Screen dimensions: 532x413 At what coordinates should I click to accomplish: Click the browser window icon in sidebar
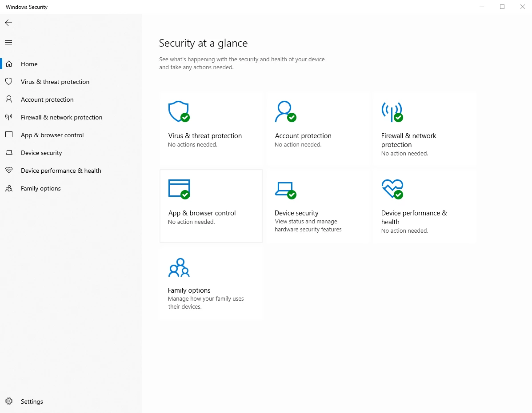(9, 135)
